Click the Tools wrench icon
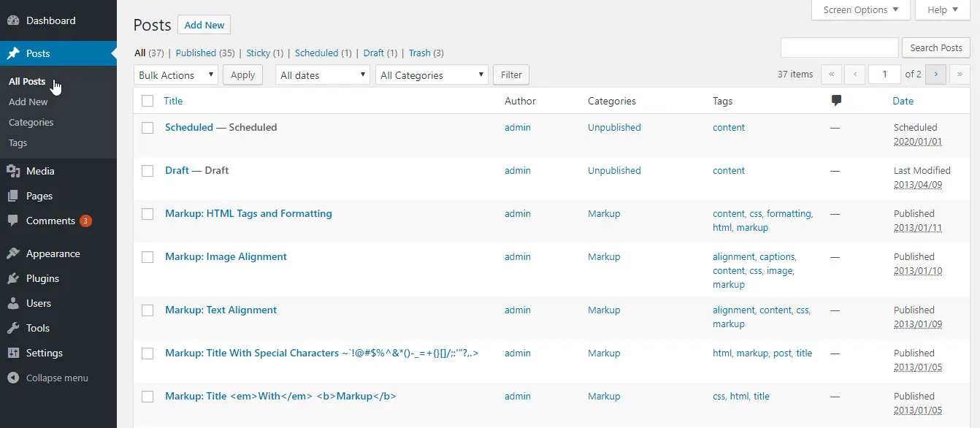This screenshot has height=428, width=980. [13, 328]
